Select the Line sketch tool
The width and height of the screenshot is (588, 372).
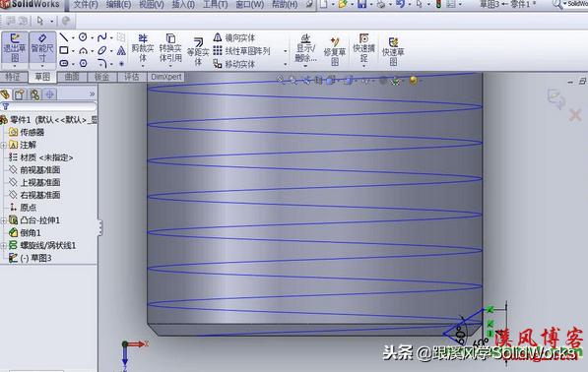64,37
